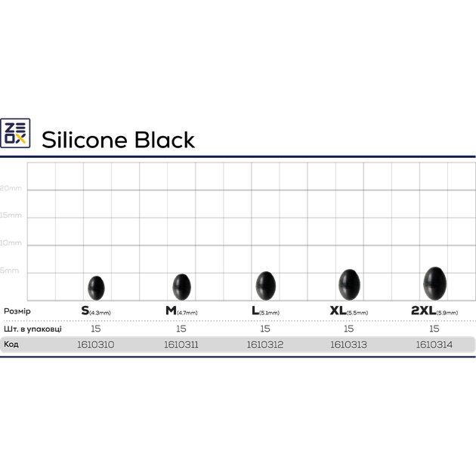
Task: Click pack quantity 15 under L size
Action: (x=265, y=329)
